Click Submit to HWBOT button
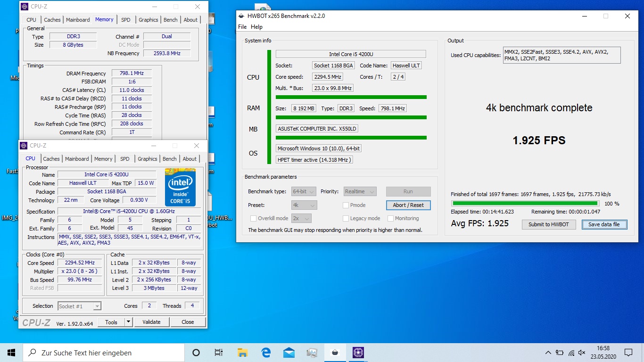Screen dimensions: 644x362 point(549,224)
